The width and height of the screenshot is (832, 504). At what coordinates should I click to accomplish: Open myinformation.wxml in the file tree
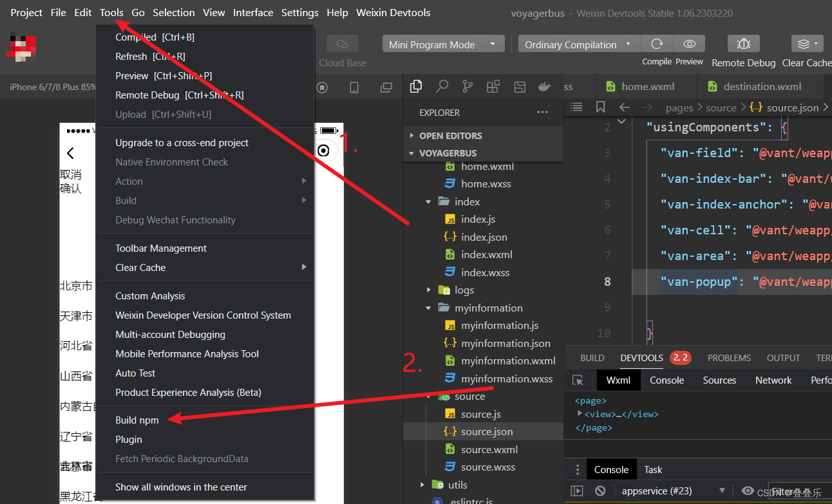508,360
